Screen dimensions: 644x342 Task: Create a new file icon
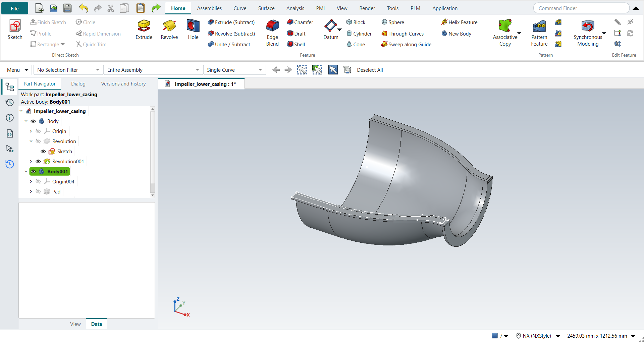click(39, 8)
